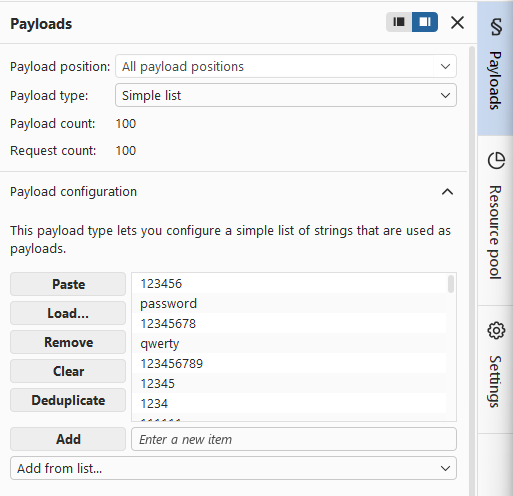Viewport: 513px width, 496px height.
Task: Click the Payloads section-sign icon
Action: [x=496, y=27]
